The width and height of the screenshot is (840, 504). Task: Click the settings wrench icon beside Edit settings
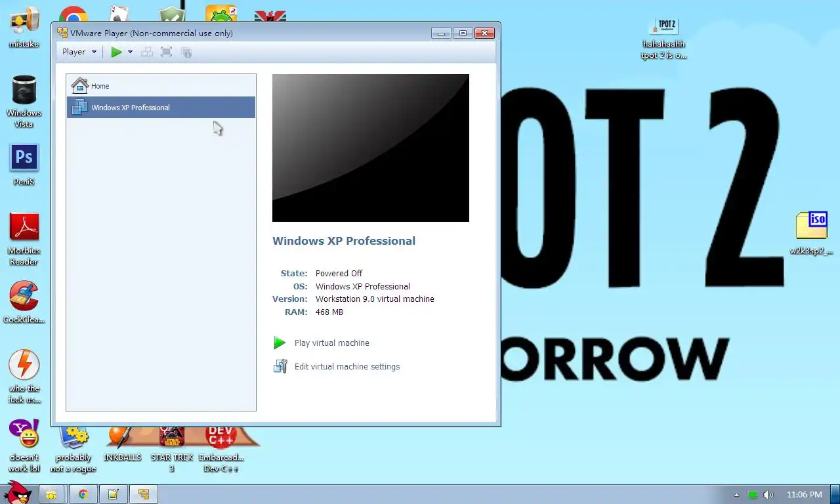[280, 366]
